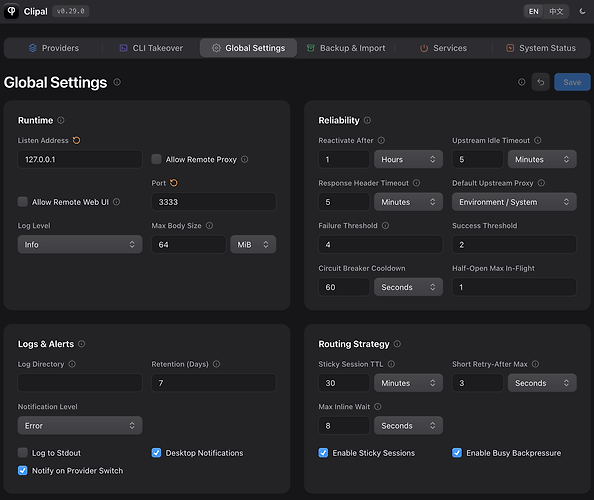Open the Log Level dropdown

(80, 244)
